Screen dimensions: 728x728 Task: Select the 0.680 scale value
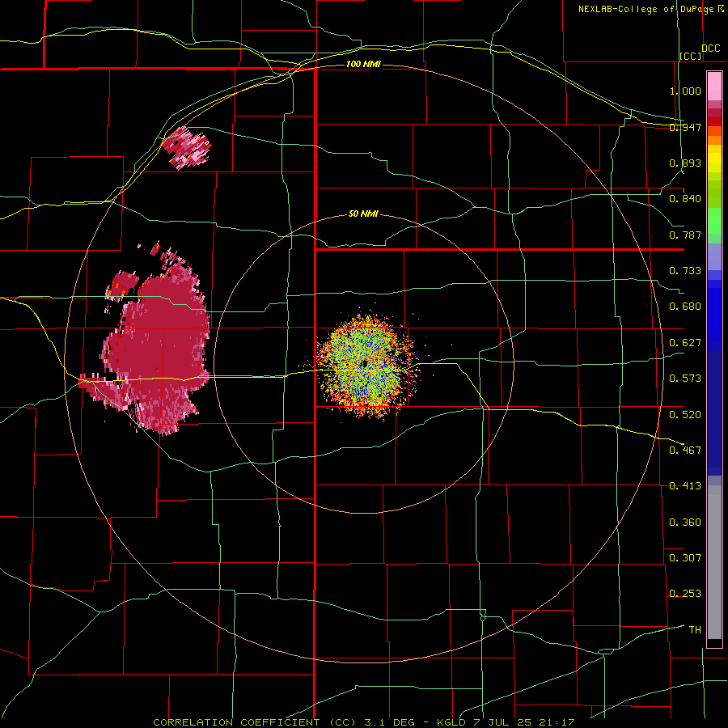coord(685,307)
